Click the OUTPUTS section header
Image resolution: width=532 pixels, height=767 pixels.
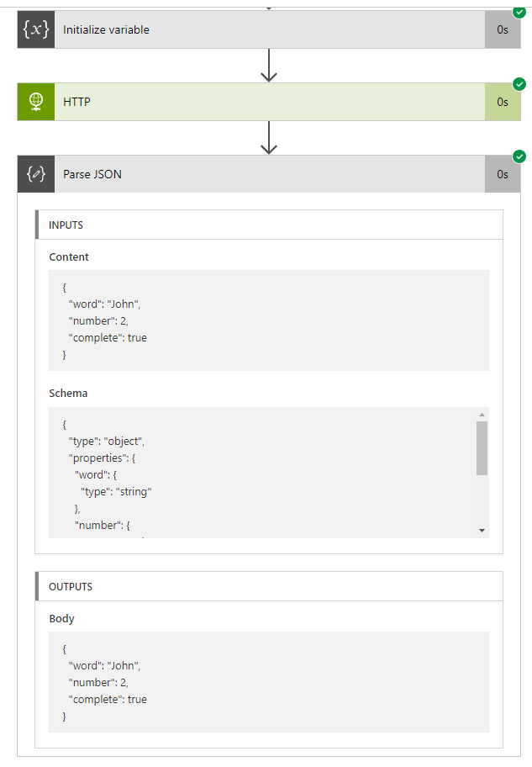[x=71, y=587]
